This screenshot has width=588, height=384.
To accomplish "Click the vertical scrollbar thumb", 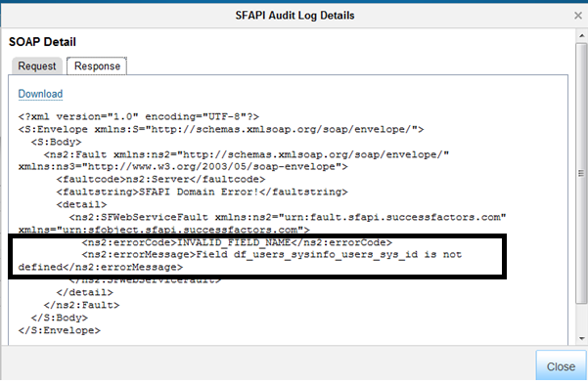I will click(x=581, y=174).
